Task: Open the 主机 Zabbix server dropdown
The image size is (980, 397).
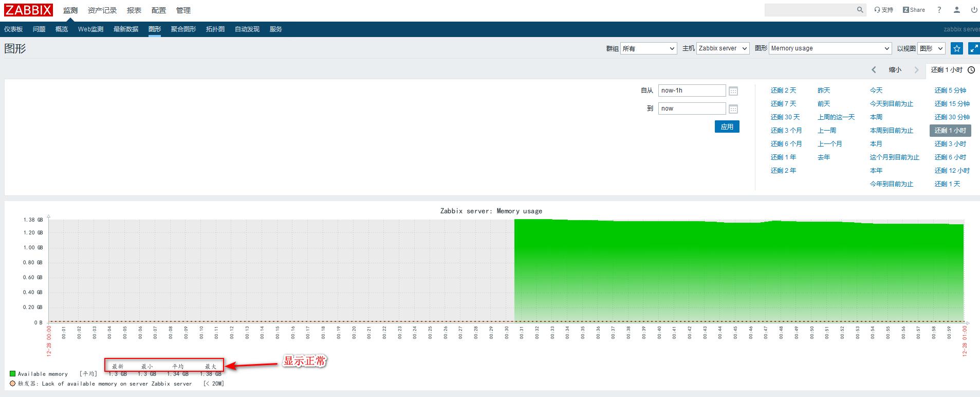Action: click(723, 48)
